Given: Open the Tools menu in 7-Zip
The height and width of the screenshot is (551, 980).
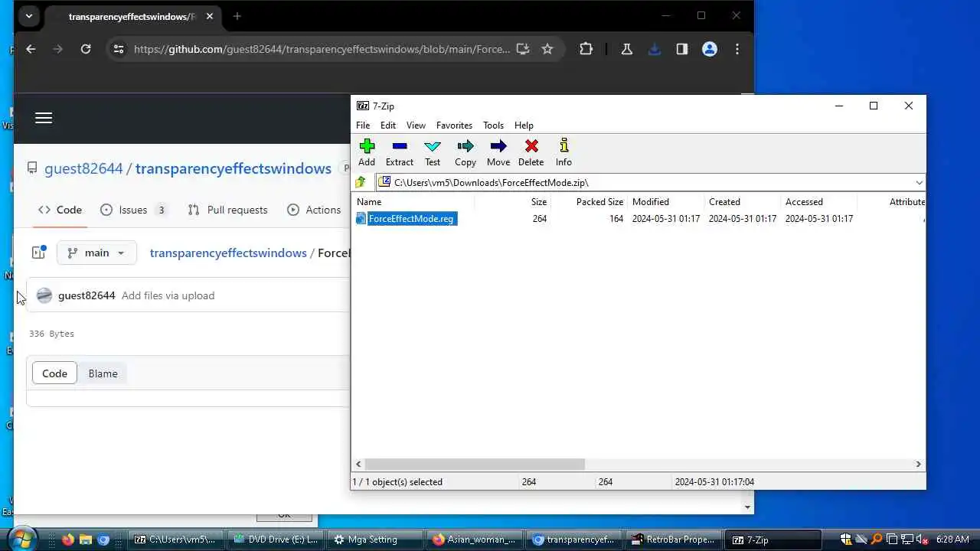Looking at the screenshot, I should 493,126.
